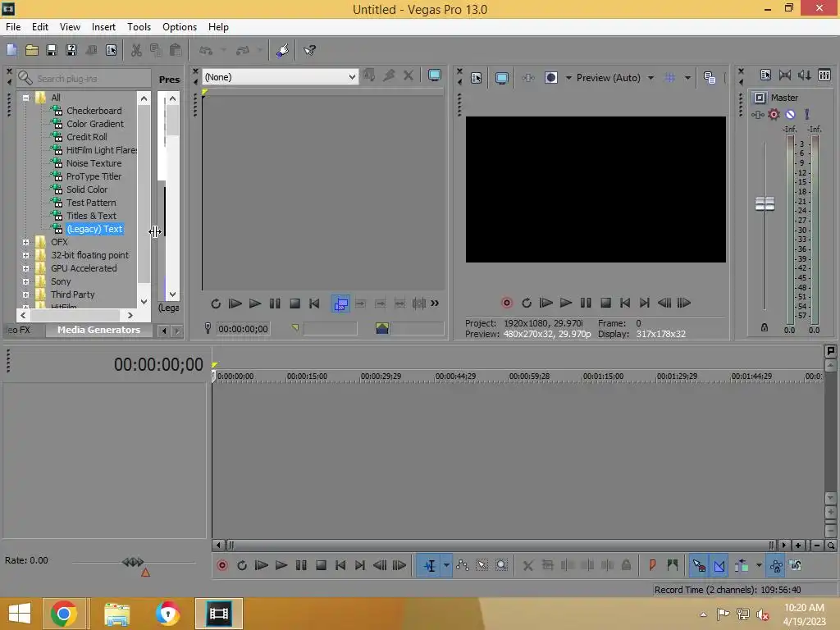The image size is (840, 630).
Task: Open the Master bus FX gear icon
Action: point(774,114)
